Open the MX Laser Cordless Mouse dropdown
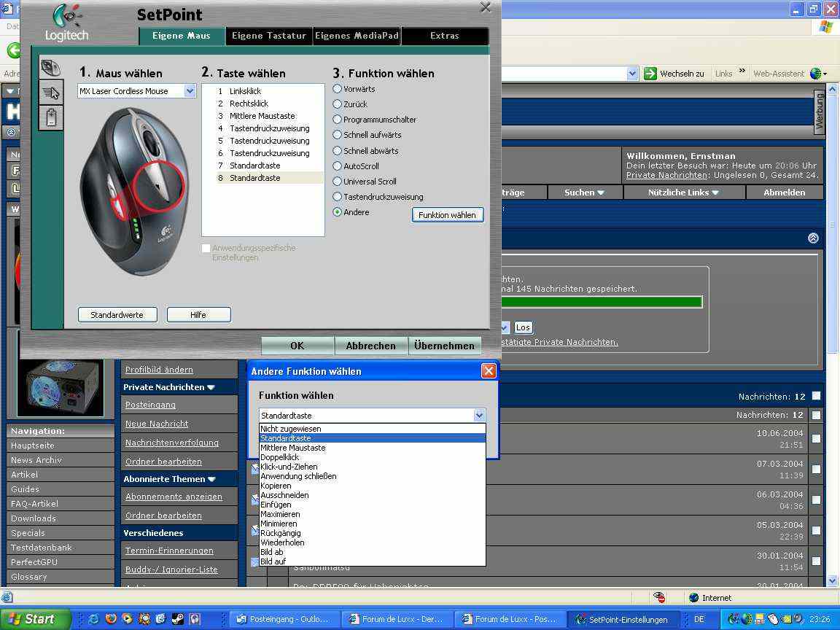Image resolution: width=840 pixels, height=630 pixels. click(190, 91)
